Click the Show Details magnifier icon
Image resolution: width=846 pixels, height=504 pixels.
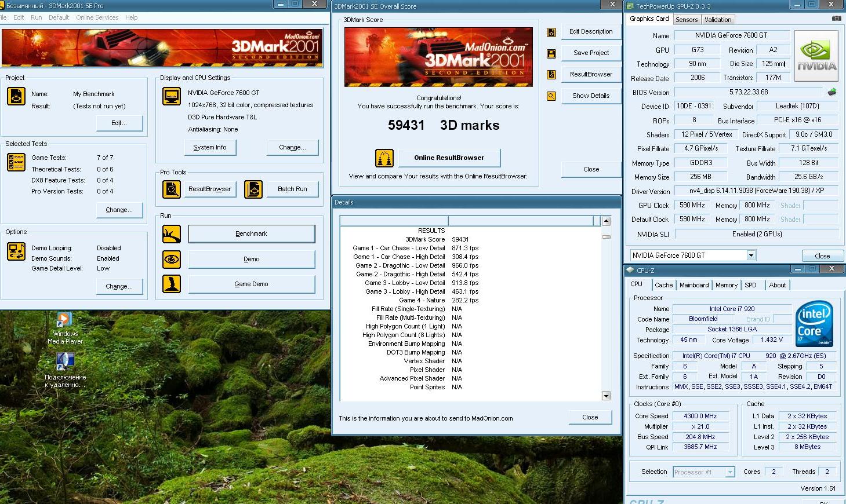click(x=551, y=96)
